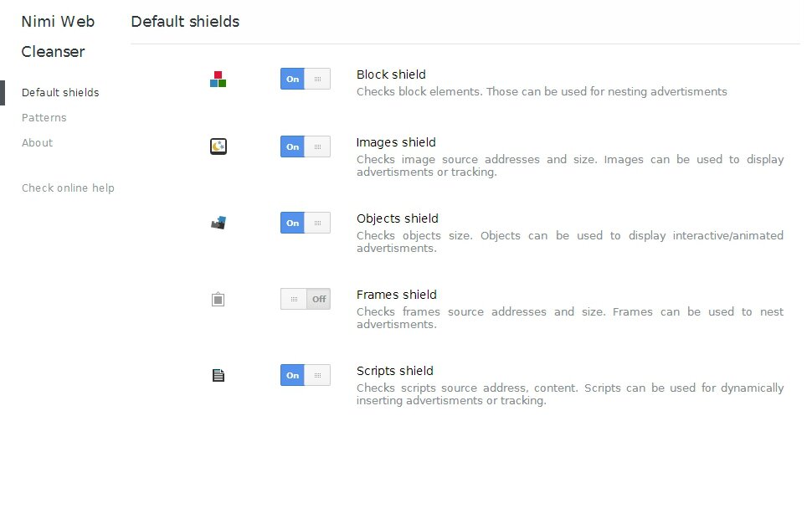Click description 'Checks block elements' text
This screenshot has height=519, width=812.
(542, 92)
